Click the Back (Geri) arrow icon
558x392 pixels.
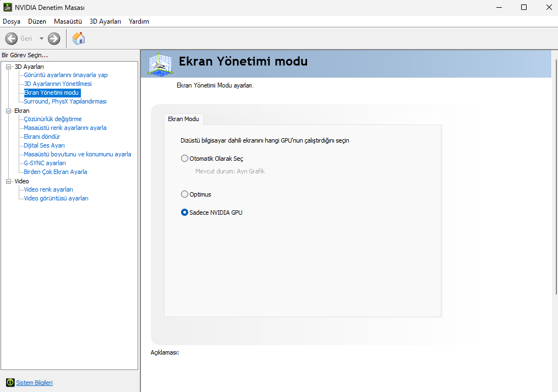coord(12,39)
